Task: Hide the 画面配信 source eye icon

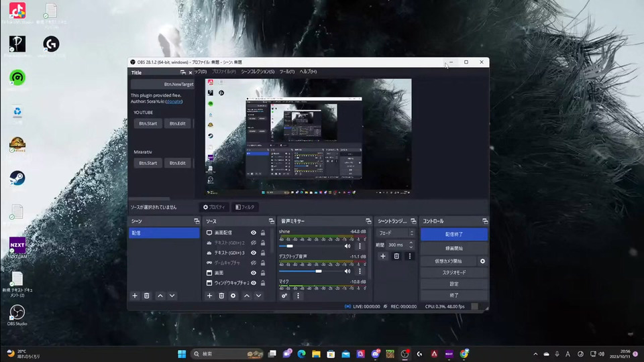Action: 254,233
